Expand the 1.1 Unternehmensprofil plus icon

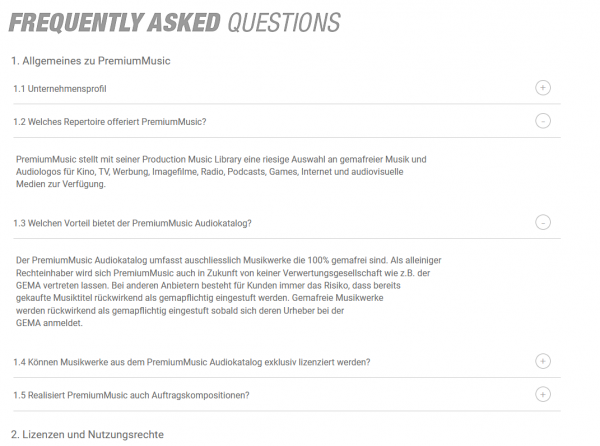pos(543,88)
